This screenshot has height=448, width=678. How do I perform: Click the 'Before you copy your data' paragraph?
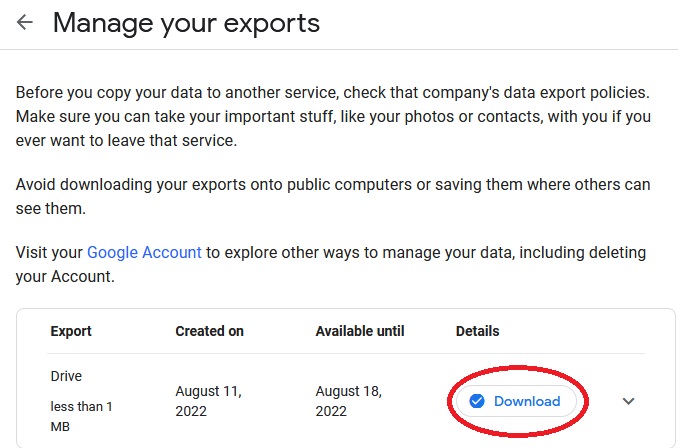pos(333,116)
